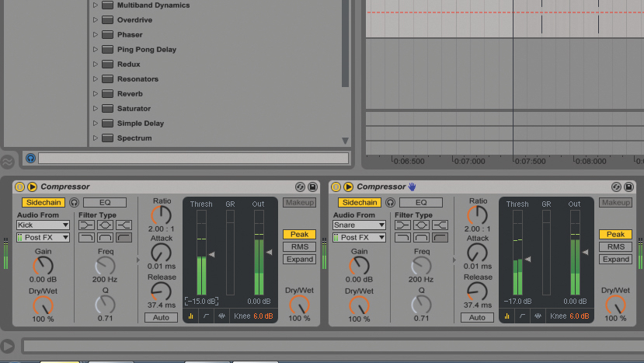Screen dimensions: 644x363
Task: Select Expand mode on Snare compressor
Action: point(616,260)
